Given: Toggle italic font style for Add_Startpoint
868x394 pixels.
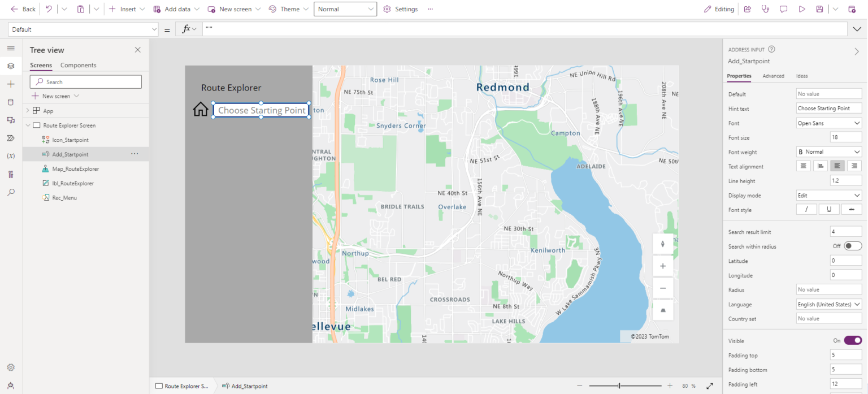Looking at the screenshot, I should coord(806,209).
